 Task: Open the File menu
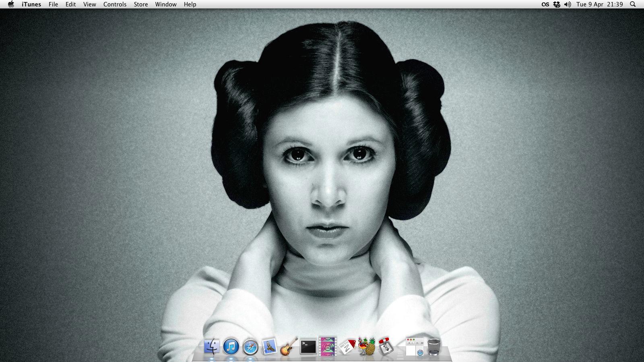[x=53, y=4]
